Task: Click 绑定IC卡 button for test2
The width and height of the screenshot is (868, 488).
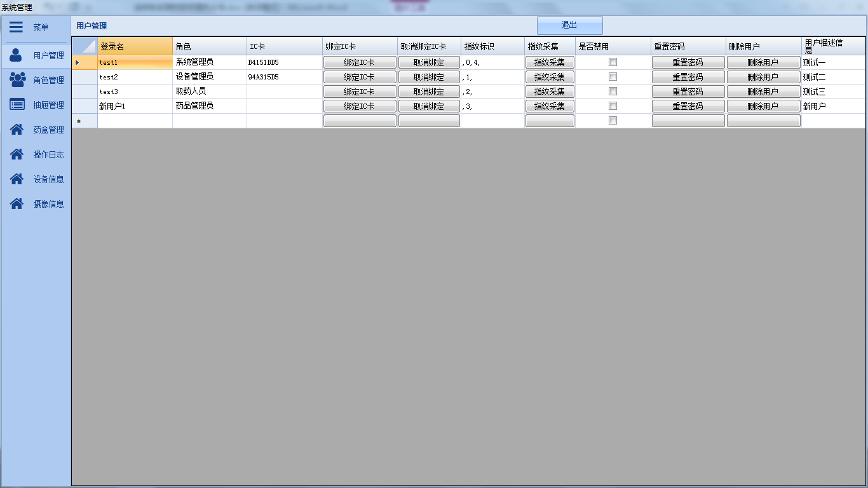Action: click(x=360, y=77)
